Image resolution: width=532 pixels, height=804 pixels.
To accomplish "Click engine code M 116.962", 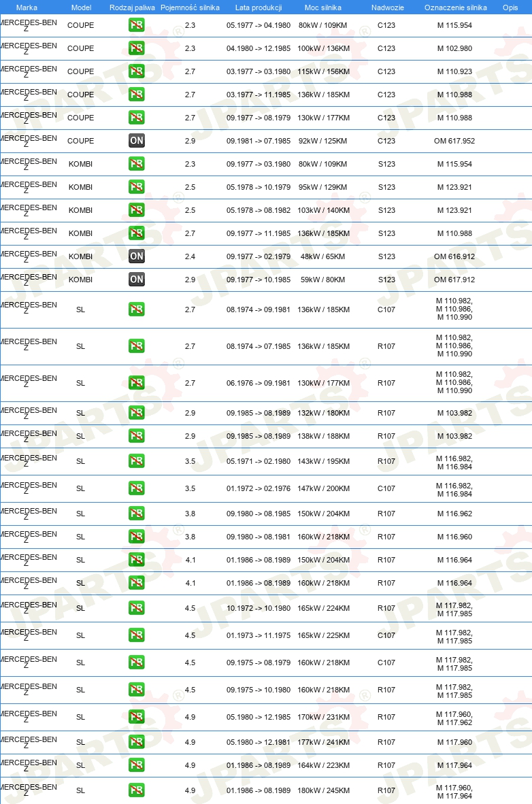I will click(x=454, y=514).
